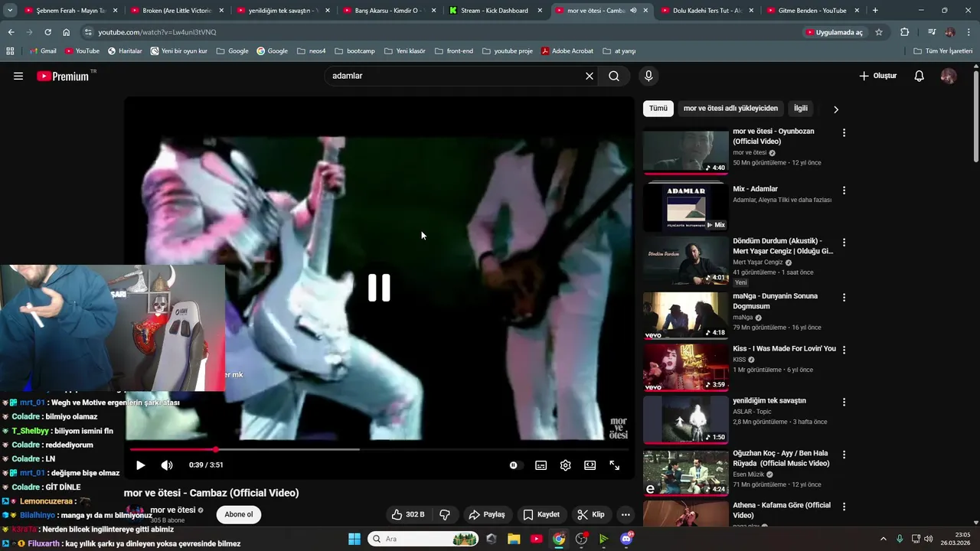The height and width of the screenshot is (551, 980).
Task: Open the Windows Start menu
Action: click(354, 539)
